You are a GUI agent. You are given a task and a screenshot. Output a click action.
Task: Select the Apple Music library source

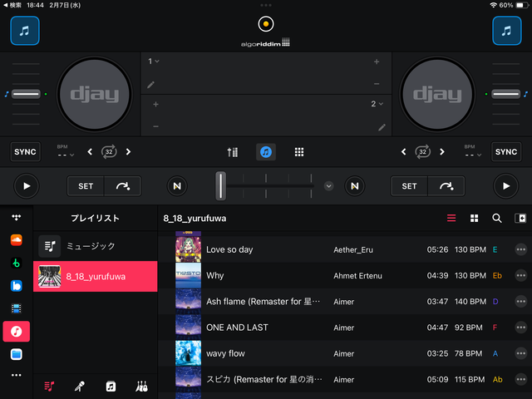pos(17,331)
